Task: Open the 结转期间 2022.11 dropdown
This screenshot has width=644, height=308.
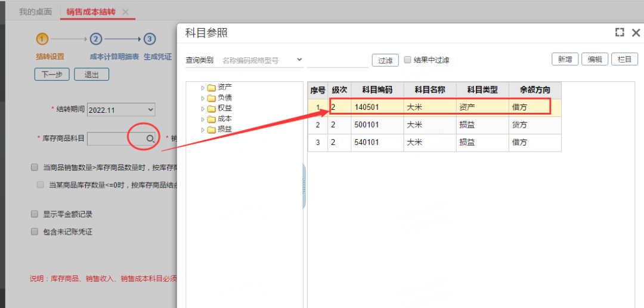Action: click(x=121, y=109)
